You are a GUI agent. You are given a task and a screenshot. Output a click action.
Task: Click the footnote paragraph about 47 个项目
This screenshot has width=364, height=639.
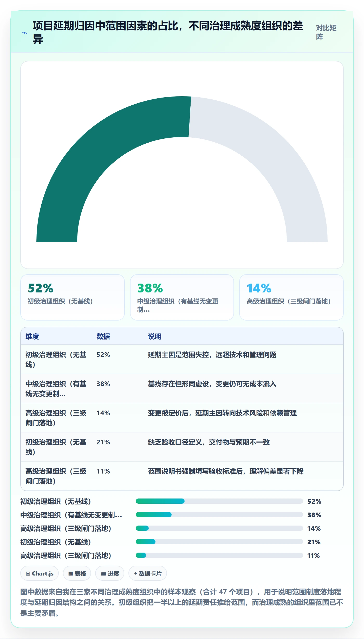[182, 602]
